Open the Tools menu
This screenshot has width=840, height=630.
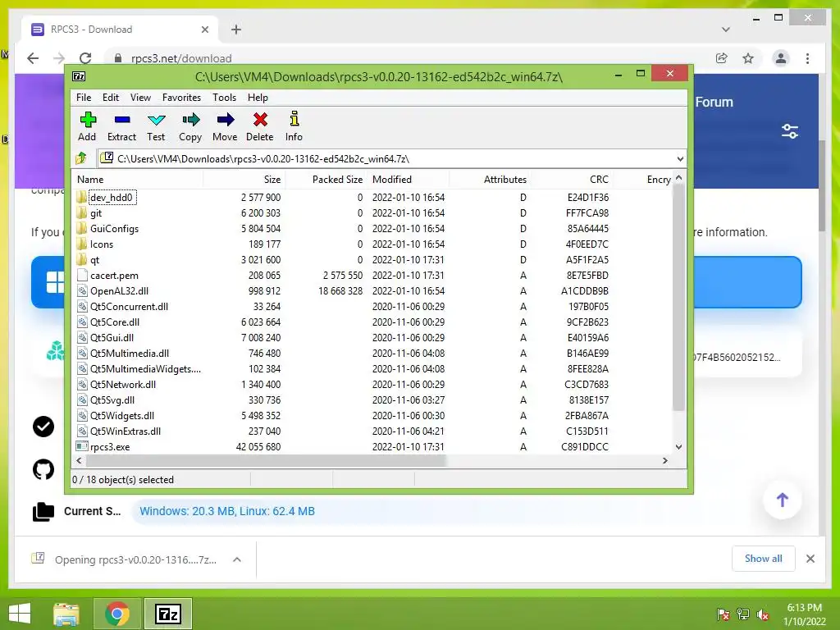point(224,98)
